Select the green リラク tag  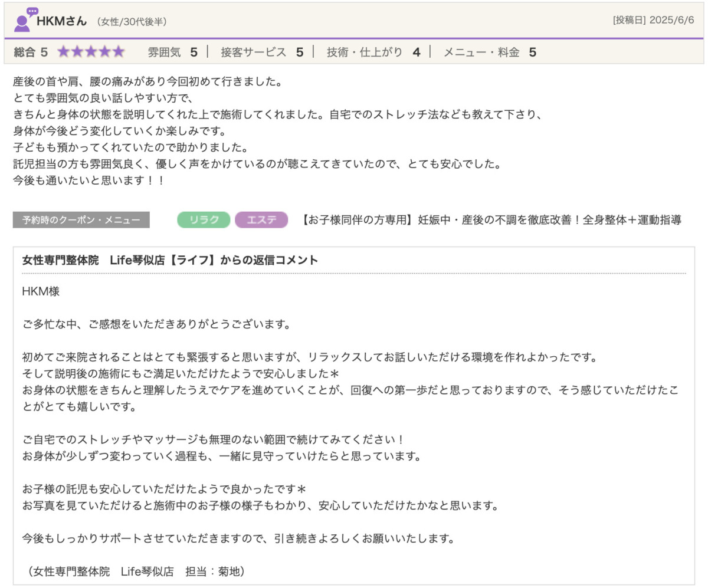[x=204, y=220]
